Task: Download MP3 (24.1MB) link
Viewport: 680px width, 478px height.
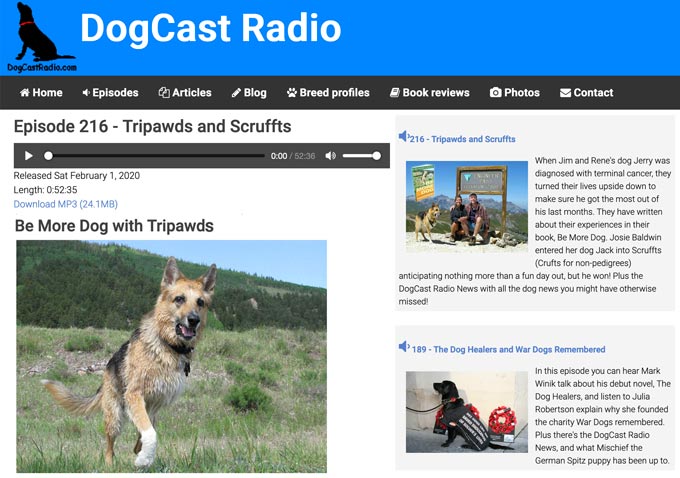Action: point(65,204)
